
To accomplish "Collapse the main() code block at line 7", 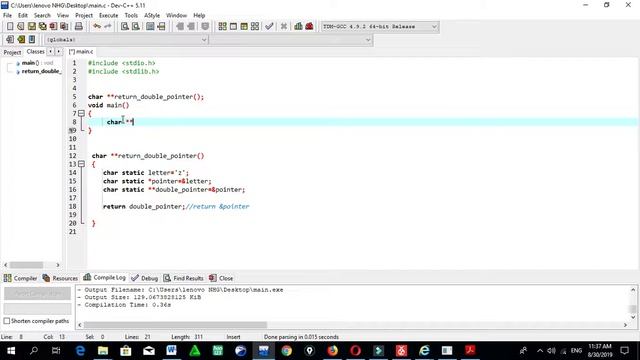I will pos(81,113).
